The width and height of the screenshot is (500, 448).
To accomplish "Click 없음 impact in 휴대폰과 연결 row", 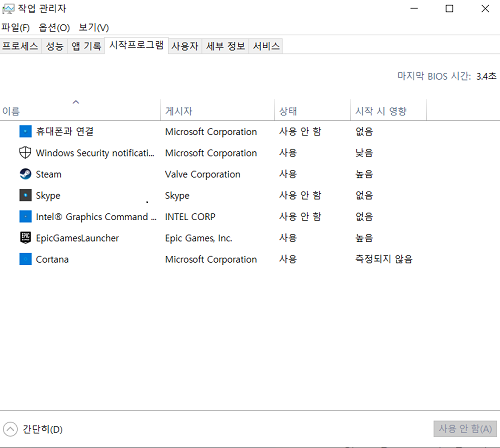I will tap(364, 131).
